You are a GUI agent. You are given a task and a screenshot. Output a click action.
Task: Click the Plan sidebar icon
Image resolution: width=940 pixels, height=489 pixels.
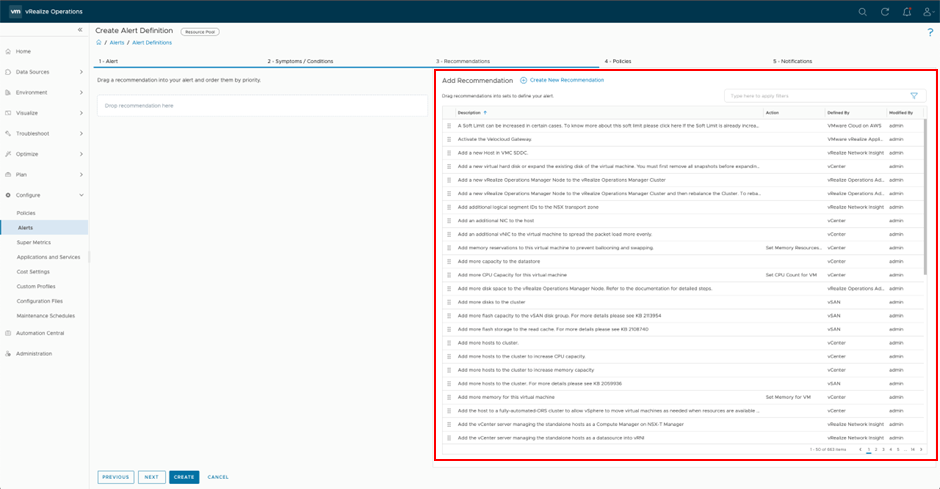pos(8,174)
